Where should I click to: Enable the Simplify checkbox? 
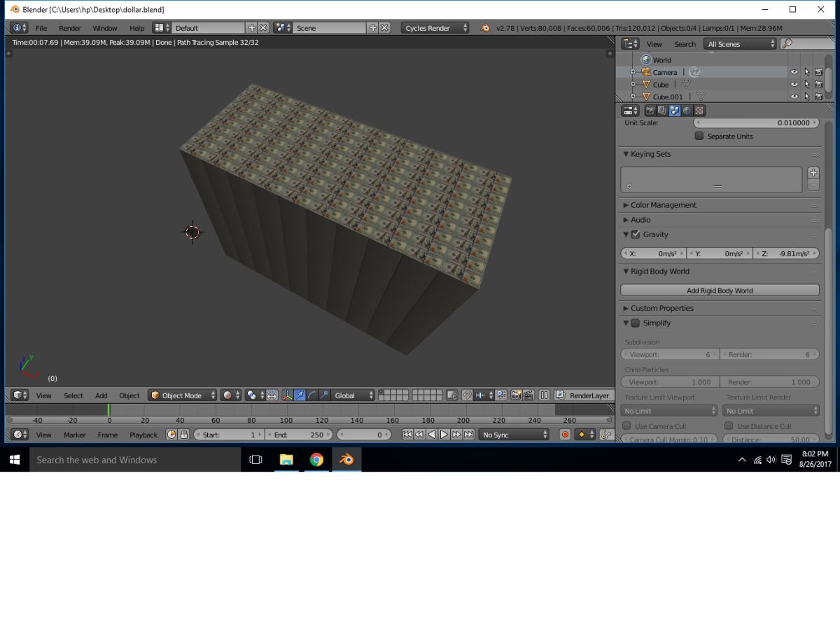click(636, 323)
